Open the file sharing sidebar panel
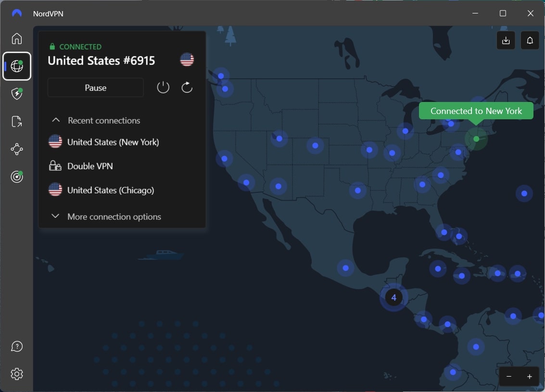545x392 pixels. (x=17, y=121)
